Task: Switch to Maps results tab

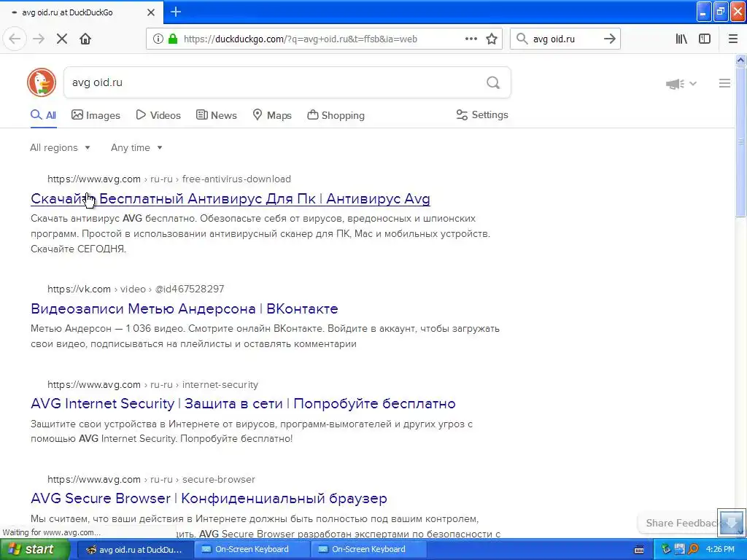Action: (x=271, y=115)
